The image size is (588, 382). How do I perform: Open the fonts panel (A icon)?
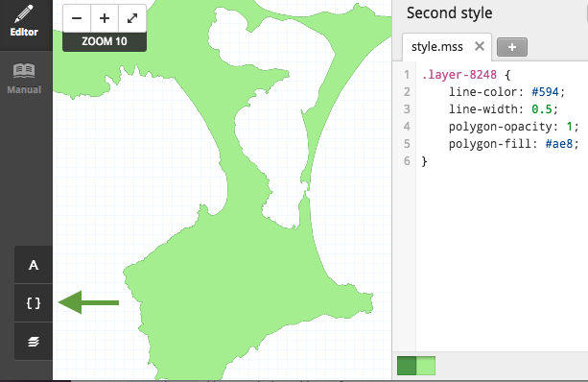pos(34,265)
